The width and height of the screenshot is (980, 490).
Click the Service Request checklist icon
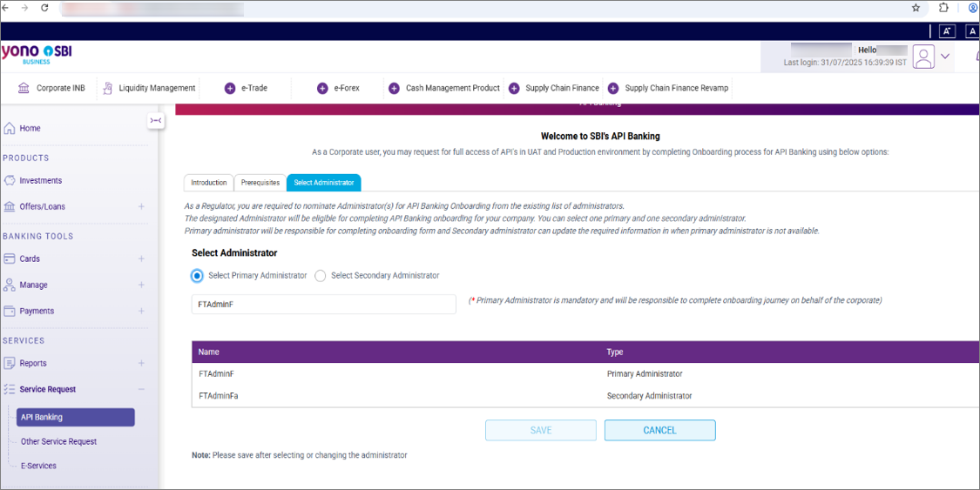pyautogui.click(x=10, y=389)
